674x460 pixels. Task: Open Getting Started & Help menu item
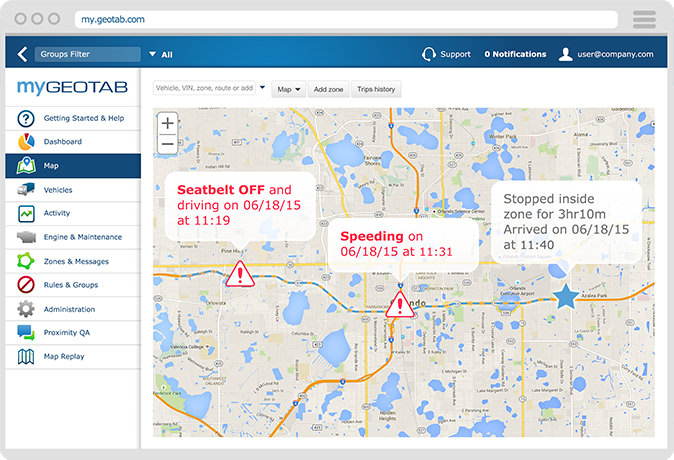pyautogui.click(x=73, y=118)
